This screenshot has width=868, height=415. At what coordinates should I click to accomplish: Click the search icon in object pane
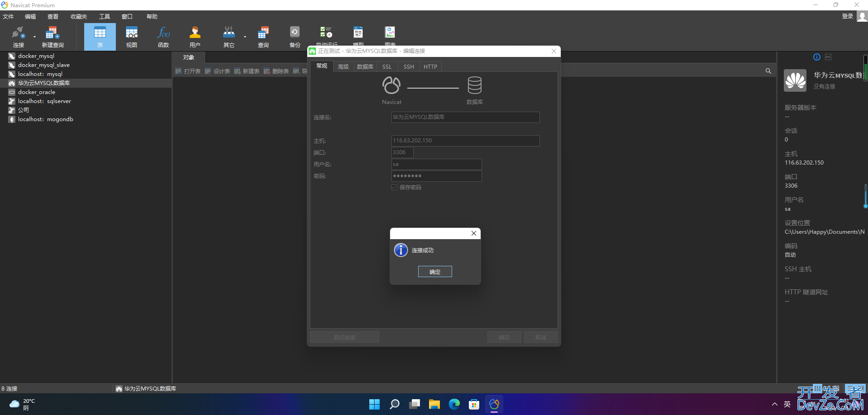pos(768,71)
